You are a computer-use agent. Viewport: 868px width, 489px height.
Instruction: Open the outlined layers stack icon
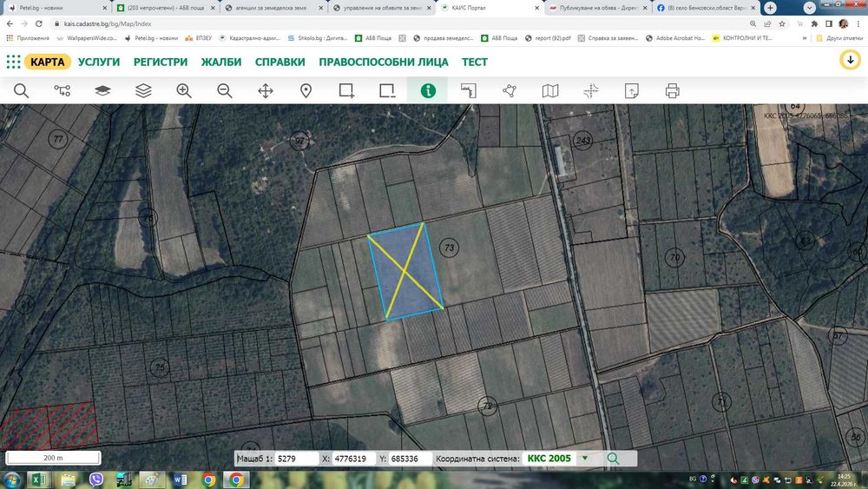143,91
